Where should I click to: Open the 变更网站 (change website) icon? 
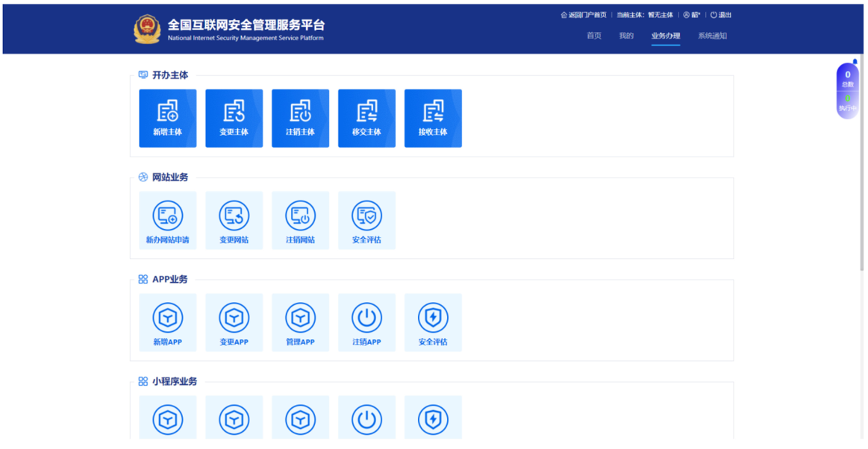coord(234,220)
